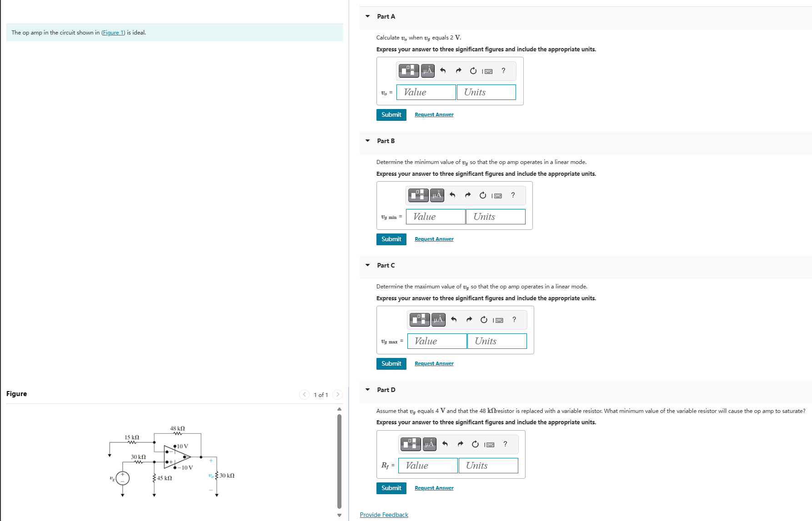Image resolution: width=812 pixels, height=521 pixels.
Task: Submit the Part C answer
Action: (391, 364)
